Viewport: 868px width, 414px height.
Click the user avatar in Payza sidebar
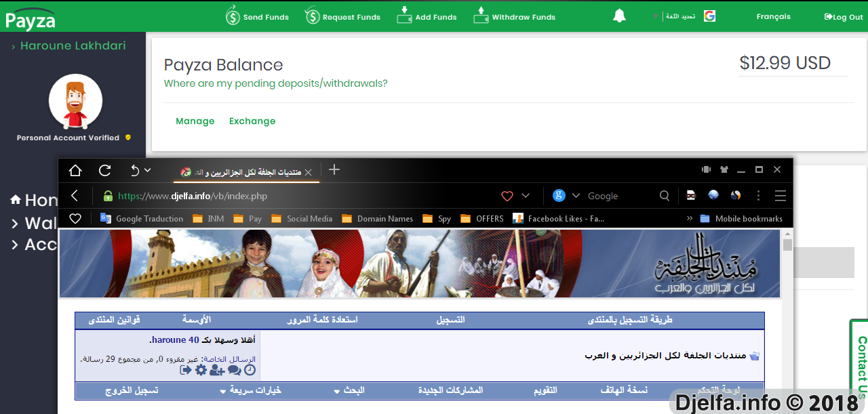coord(75,101)
